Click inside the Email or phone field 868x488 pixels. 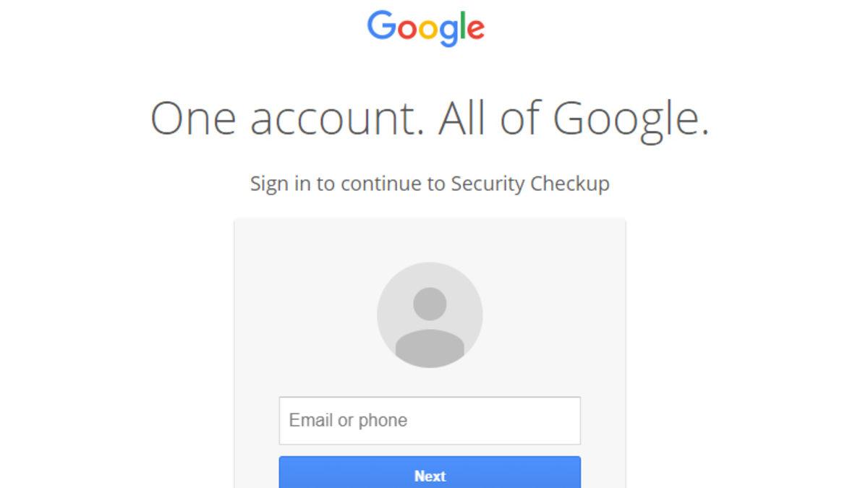[430, 420]
